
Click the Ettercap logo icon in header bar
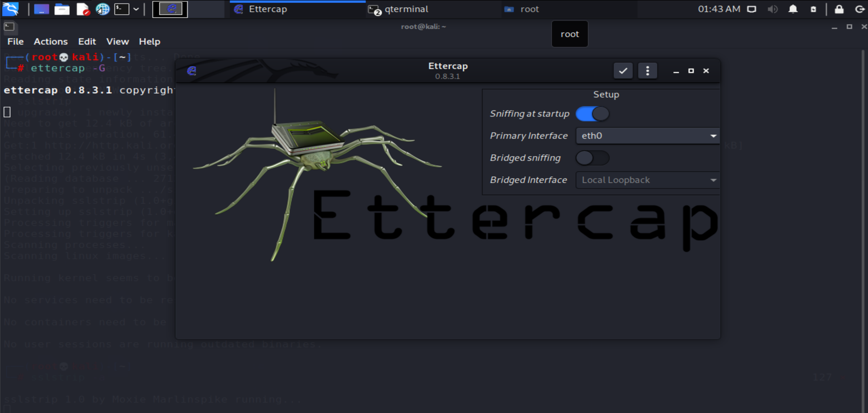pyautogui.click(x=191, y=71)
